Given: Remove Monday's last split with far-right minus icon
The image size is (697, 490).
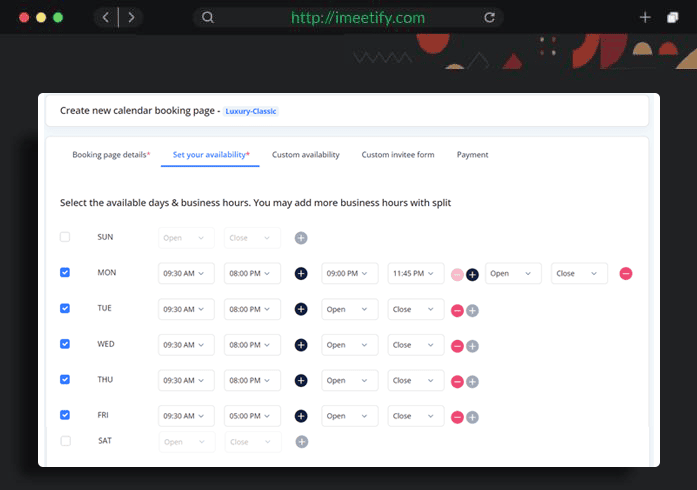Looking at the screenshot, I should pyautogui.click(x=626, y=274).
